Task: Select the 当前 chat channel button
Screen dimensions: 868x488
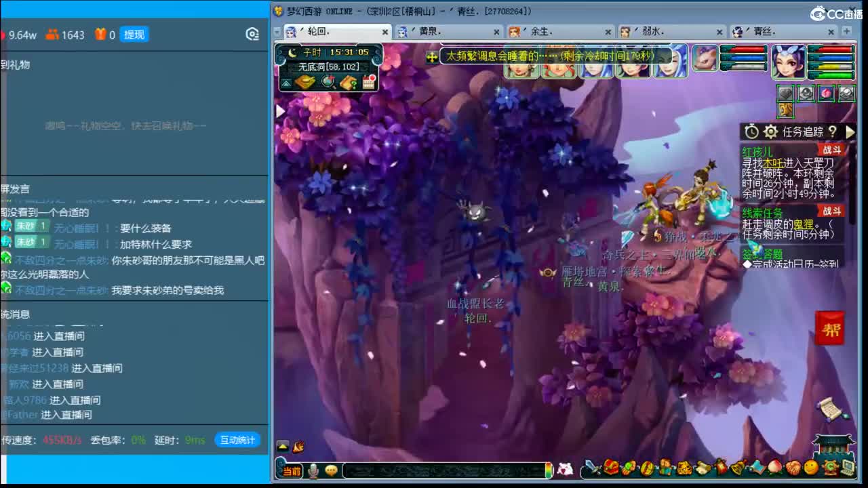Action: [291, 471]
